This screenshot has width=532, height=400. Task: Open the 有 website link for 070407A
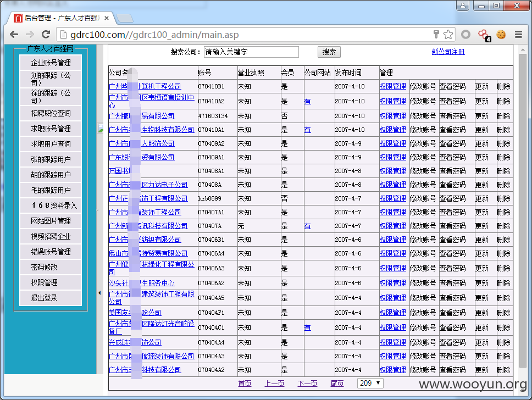307,226
